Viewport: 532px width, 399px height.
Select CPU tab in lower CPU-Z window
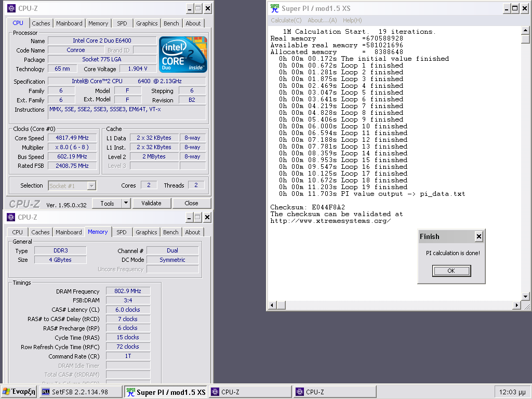(x=17, y=232)
